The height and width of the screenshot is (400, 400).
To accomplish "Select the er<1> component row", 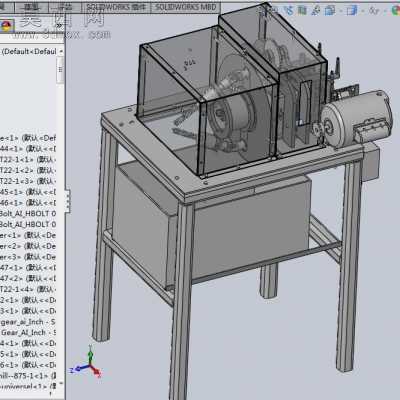I will point(28,235).
